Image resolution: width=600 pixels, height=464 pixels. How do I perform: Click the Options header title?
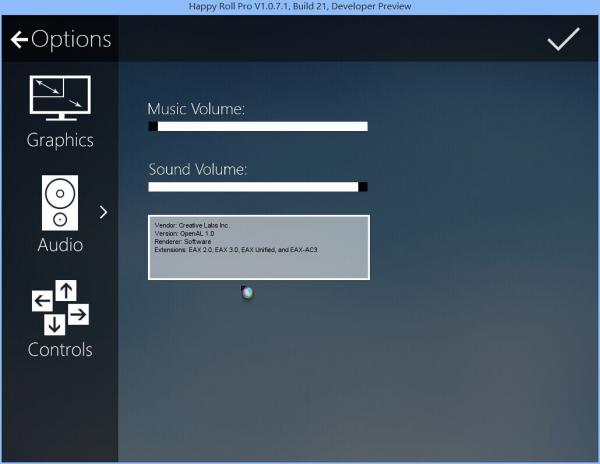click(71, 40)
